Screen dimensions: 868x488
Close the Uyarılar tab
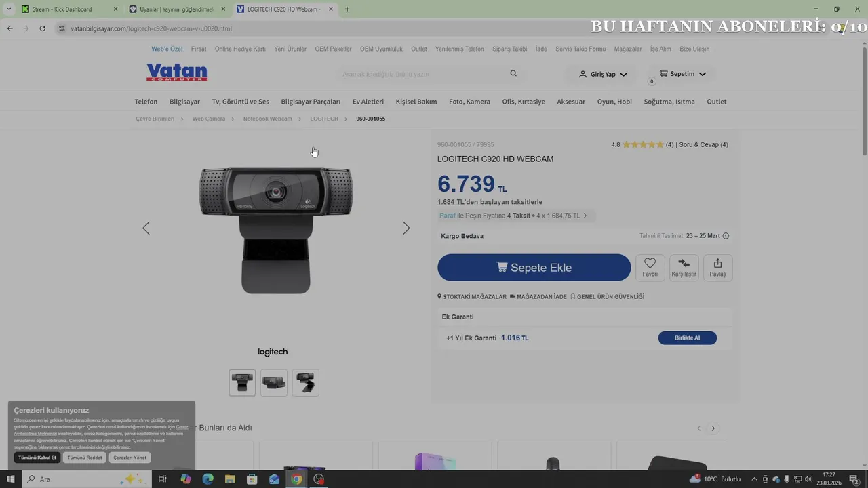click(x=223, y=9)
